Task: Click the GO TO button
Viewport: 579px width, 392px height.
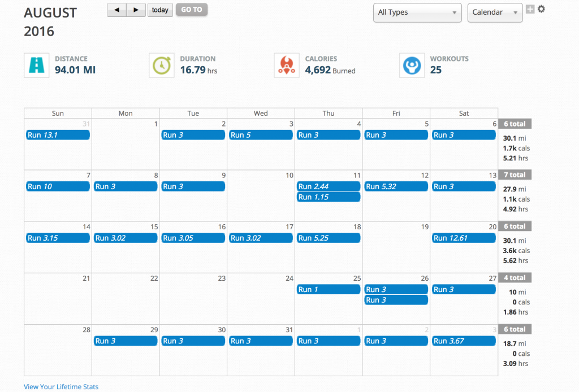Action: (192, 10)
